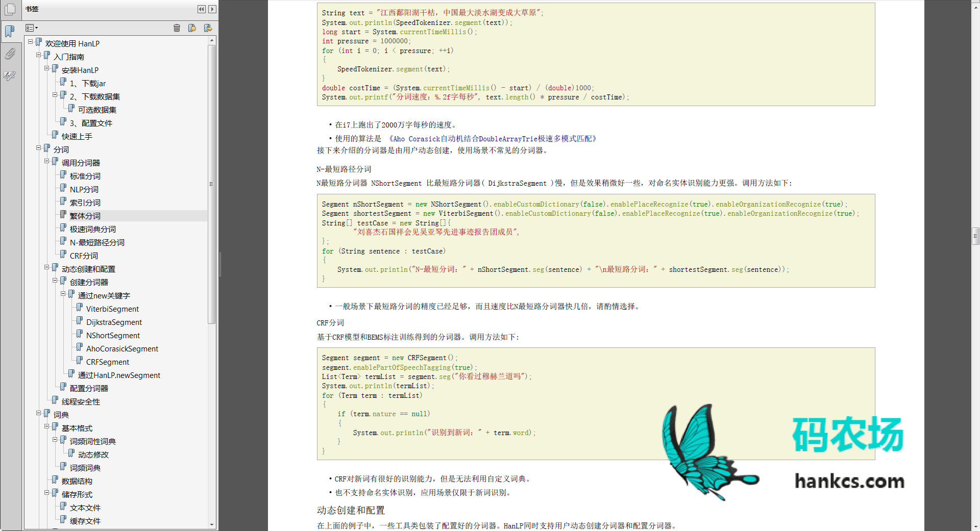Screen dimensions: 980x531
Task: Open bookmark options dropdown menu
Action: pos(32,28)
